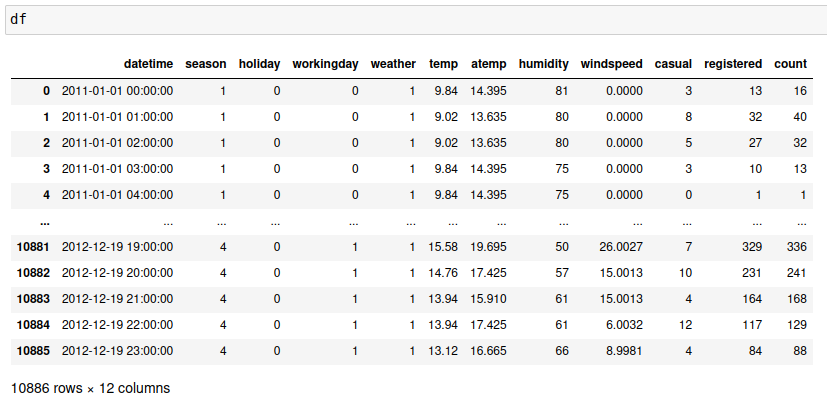Select the weather column header
This screenshot has height=401, width=827.
[x=393, y=64]
